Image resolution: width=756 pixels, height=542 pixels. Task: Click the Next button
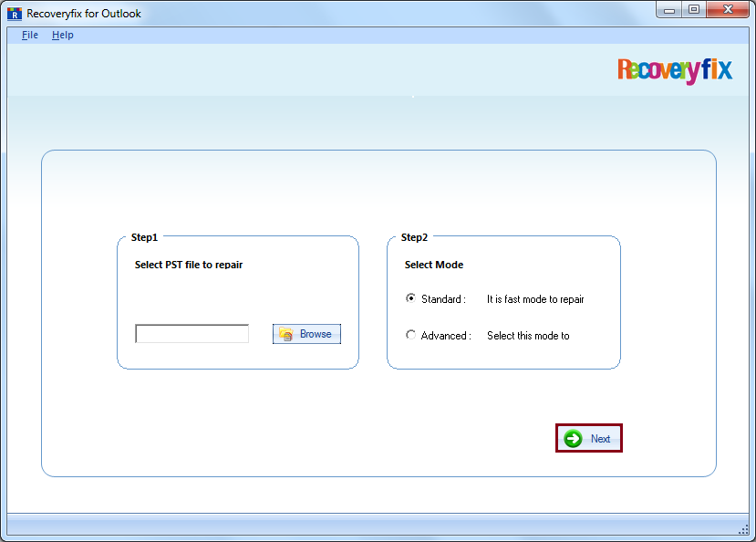pos(589,438)
